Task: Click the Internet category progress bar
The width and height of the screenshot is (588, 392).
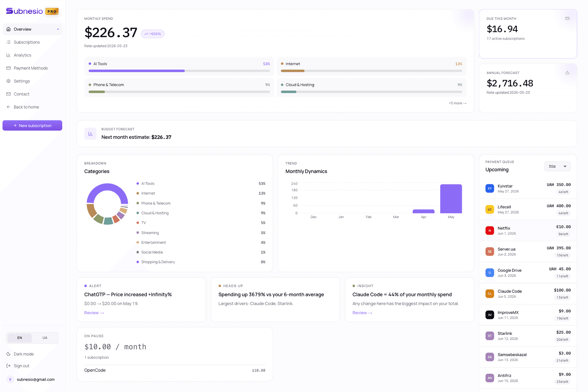Action: [371, 71]
